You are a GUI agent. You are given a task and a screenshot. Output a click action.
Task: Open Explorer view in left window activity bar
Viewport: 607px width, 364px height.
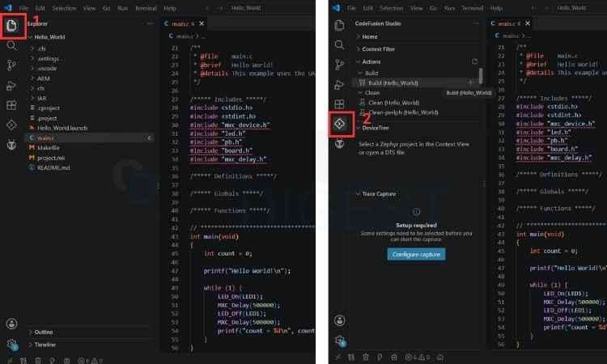tap(11, 26)
